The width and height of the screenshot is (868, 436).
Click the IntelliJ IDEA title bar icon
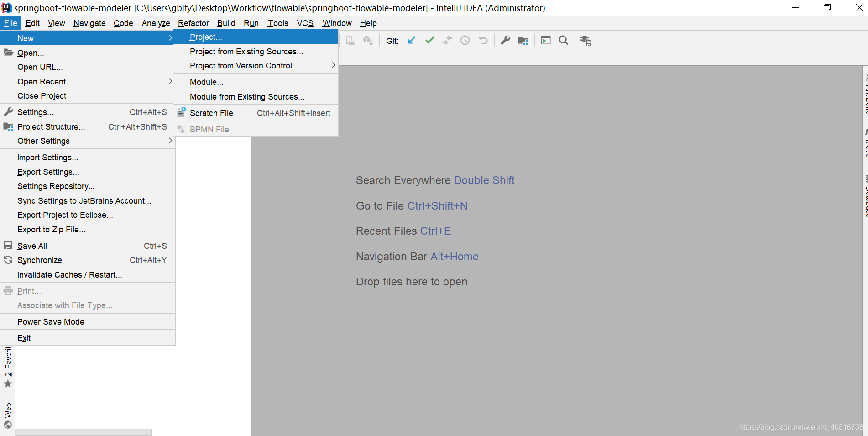(x=6, y=7)
